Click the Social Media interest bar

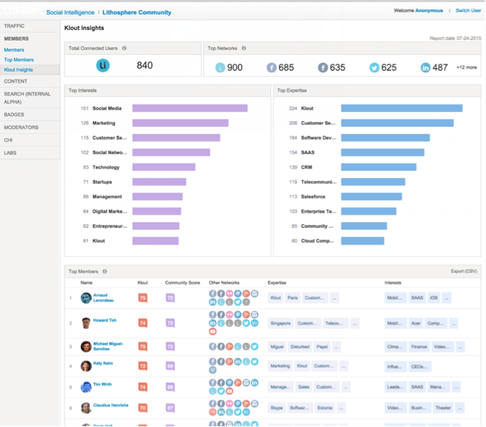coord(190,108)
